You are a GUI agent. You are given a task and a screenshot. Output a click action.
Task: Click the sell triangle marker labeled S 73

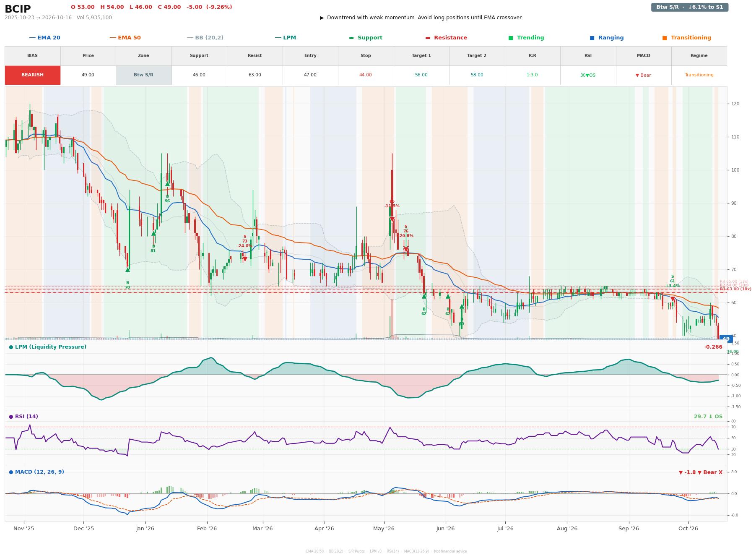point(245,259)
